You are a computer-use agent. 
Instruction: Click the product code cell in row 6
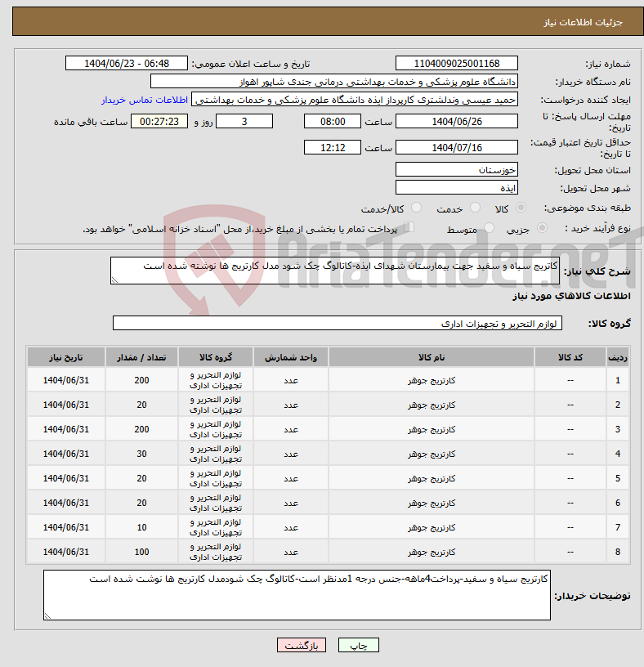click(570, 503)
